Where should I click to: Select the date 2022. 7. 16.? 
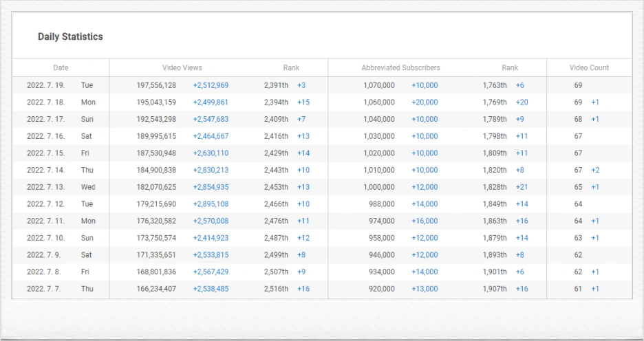click(45, 136)
